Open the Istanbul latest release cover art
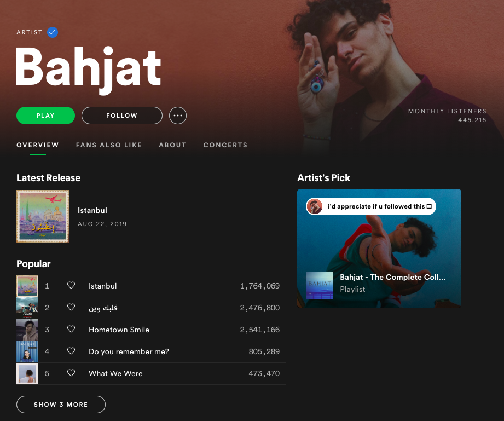504x421 pixels. coord(43,216)
